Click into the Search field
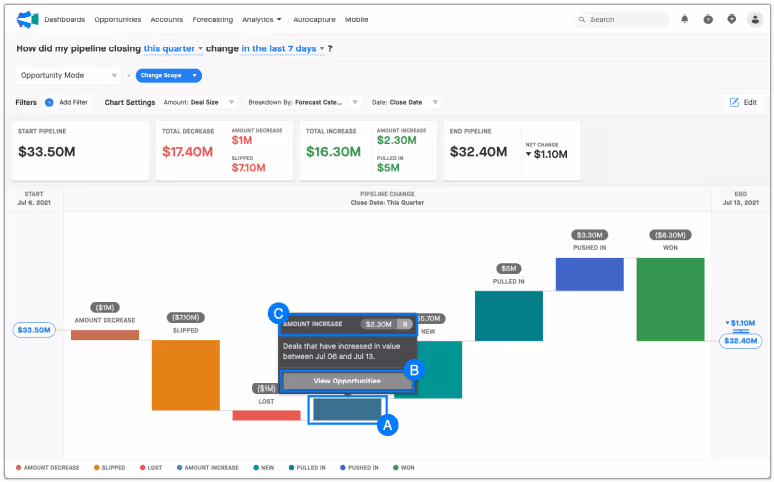The height and width of the screenshot is (482, 774). tap(621, 20)
